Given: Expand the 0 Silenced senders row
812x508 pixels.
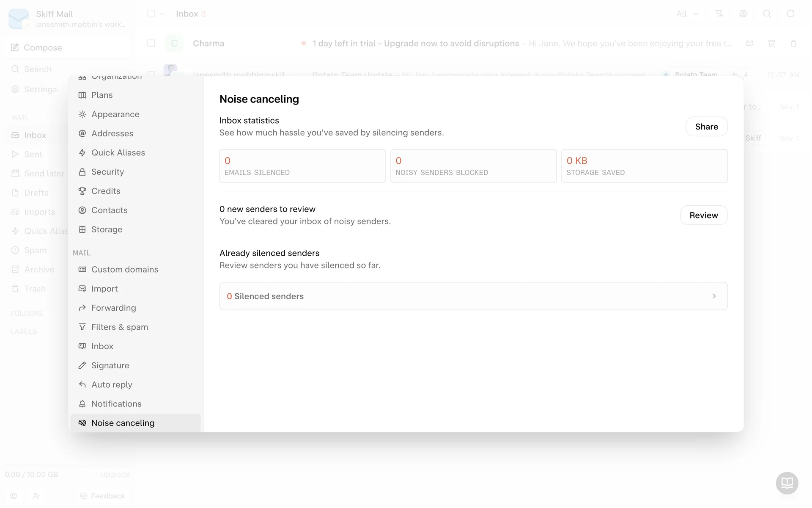Looking at the screenshot, I should click(473, 296).
